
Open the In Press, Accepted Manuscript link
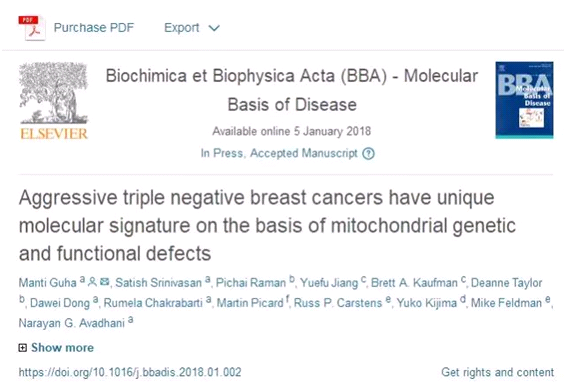pos(279,153)
